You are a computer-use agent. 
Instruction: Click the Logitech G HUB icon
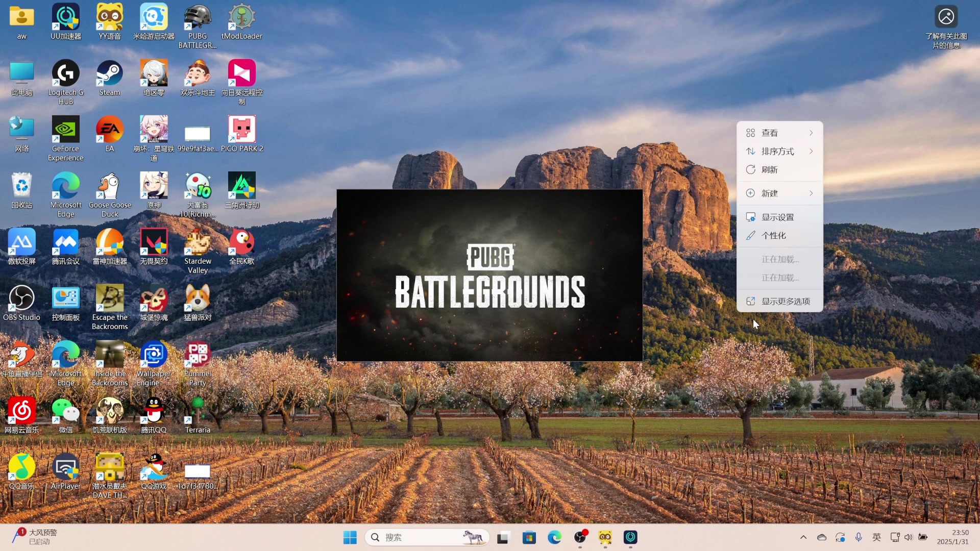click(x=66, y=74)
